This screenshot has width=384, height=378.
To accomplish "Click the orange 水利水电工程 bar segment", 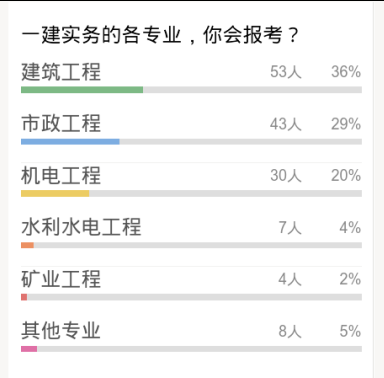I will [27, 245].
